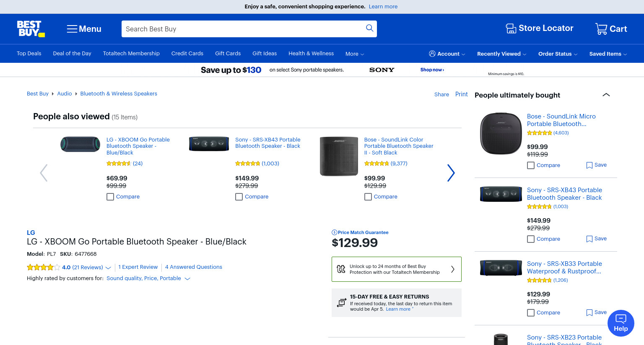Image resolution: width=644 pixels, height=345 pixels.
Task: Click returns Learn more link
Action: coord(398,309)
